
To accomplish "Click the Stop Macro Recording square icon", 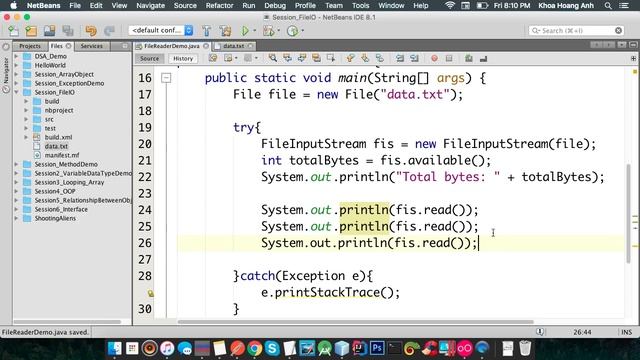I will click(x=449, y=58).
